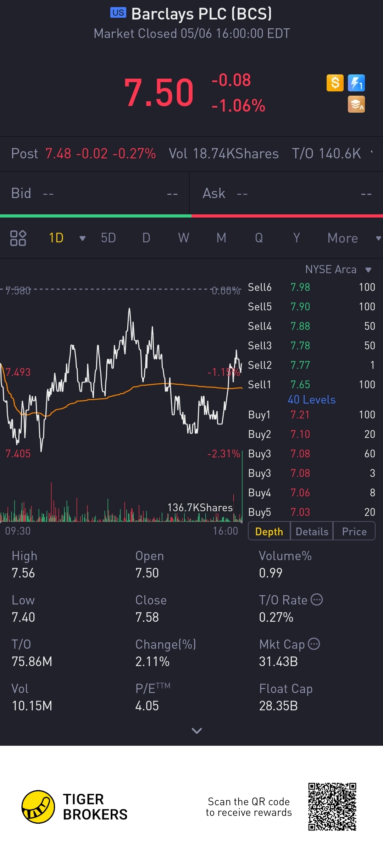The width and height of the screenshot is (383, 868).
Task: Tap the tan layers A icon
Action: [x=356, y=105]
